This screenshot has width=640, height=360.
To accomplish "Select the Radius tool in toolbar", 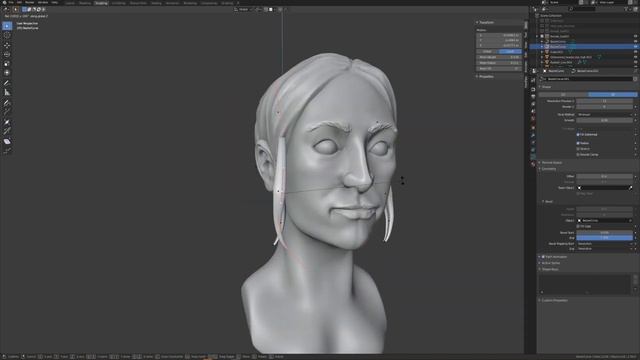I will coord(7,122).
